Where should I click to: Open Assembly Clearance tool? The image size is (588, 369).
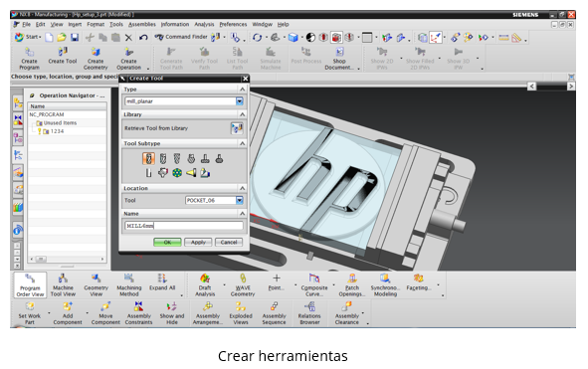click(347, 313)
